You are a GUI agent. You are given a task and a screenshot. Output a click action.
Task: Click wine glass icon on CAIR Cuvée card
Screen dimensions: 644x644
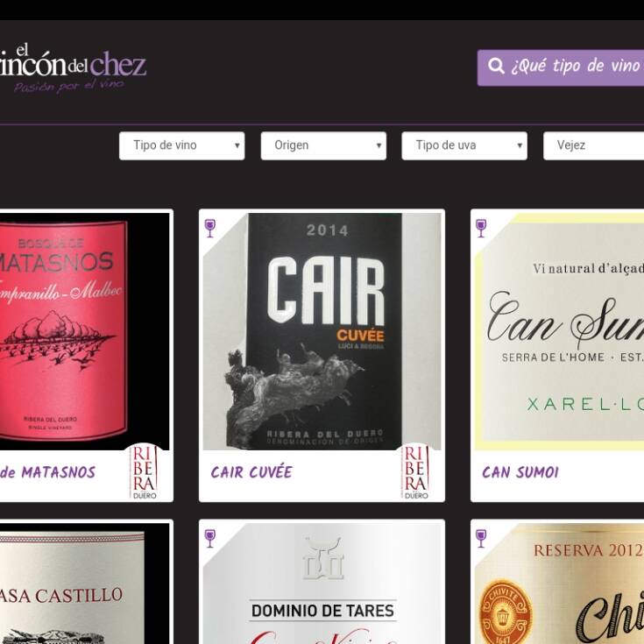(x=210, y=228)
